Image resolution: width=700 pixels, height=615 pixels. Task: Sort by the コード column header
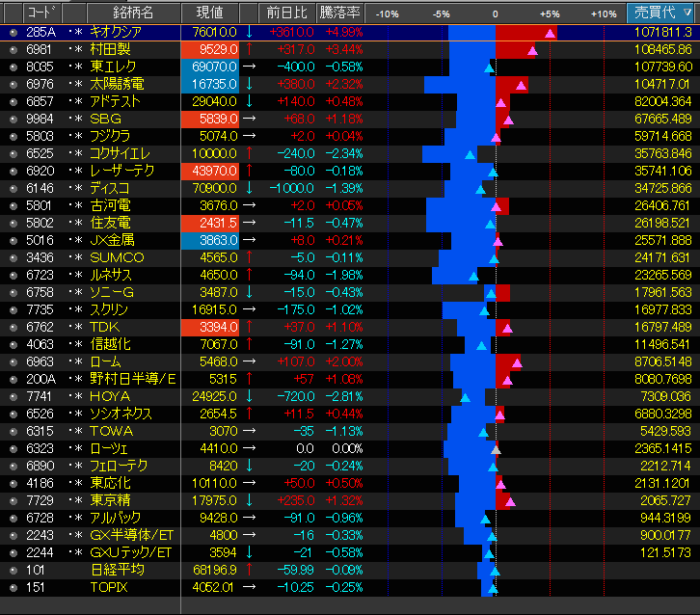(42, 13)
